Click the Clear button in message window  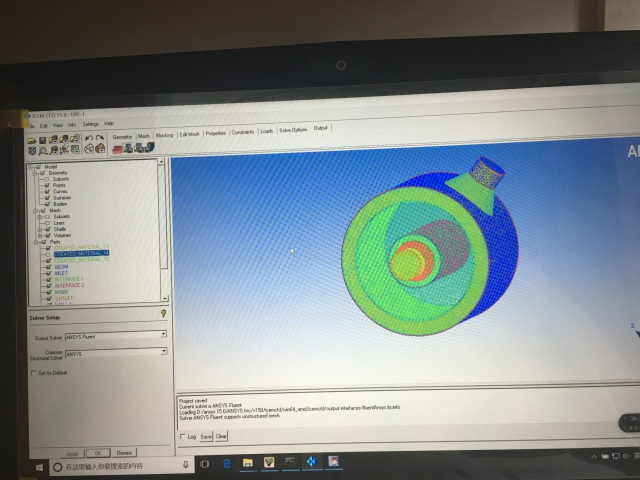tap(222, 436)
